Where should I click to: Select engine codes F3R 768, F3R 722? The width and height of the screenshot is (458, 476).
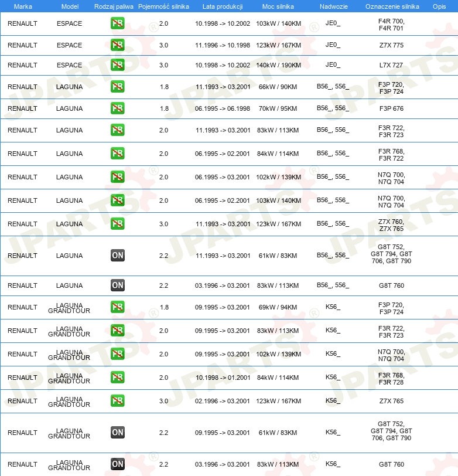click(x=391, y=155)
